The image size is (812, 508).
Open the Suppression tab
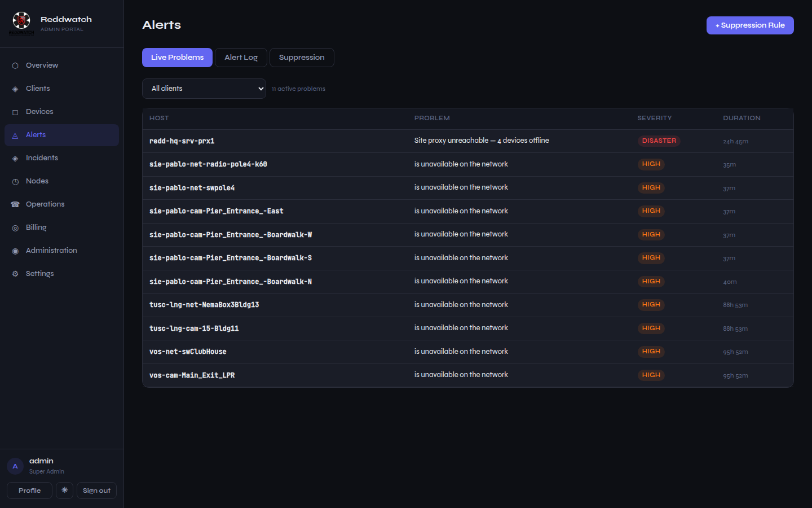pyautogui.click(x=302, y=58)
